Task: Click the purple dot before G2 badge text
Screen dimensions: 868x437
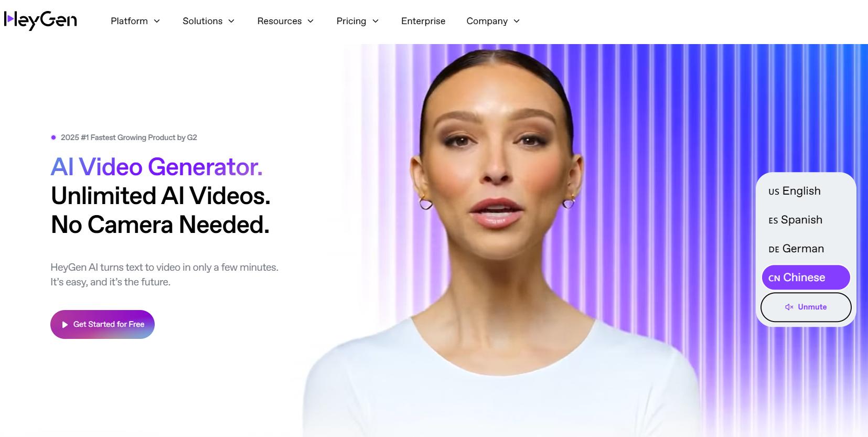Action: (x=53, y=137)
